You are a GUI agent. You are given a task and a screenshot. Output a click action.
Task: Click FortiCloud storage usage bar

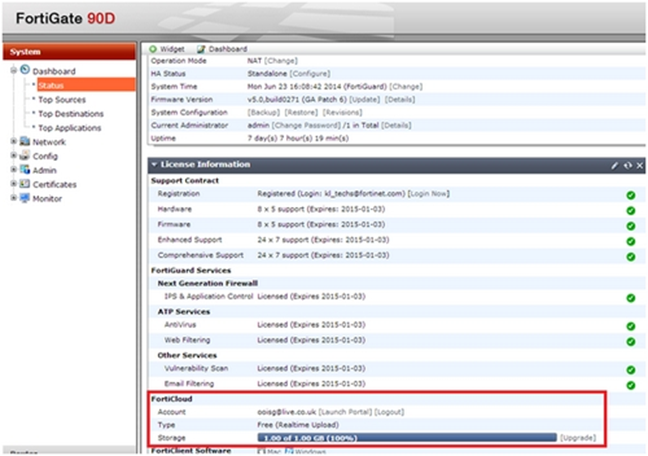tap(407, 438)
